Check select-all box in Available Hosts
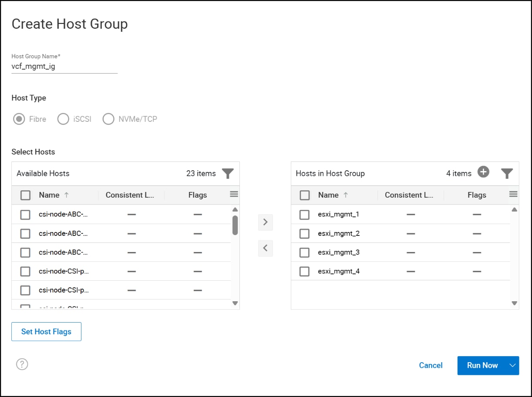Screen dimensions: 532x397 [x=25, y=195]
